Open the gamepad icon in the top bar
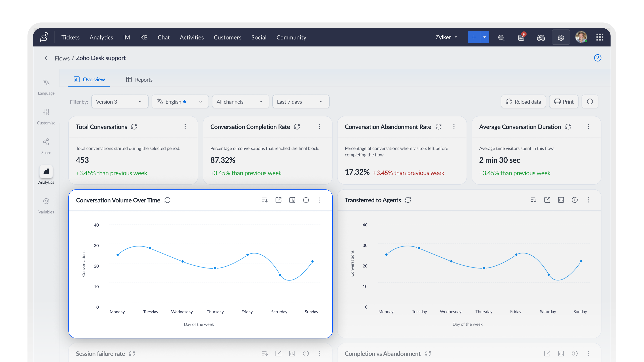 click(x=541, y=38)
